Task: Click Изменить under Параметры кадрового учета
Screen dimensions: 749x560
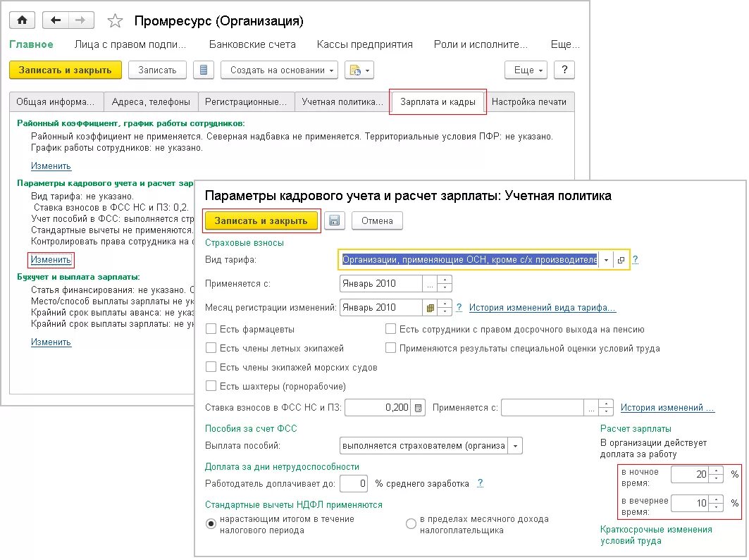Action: pyautogui.click(x=51, y=260)
